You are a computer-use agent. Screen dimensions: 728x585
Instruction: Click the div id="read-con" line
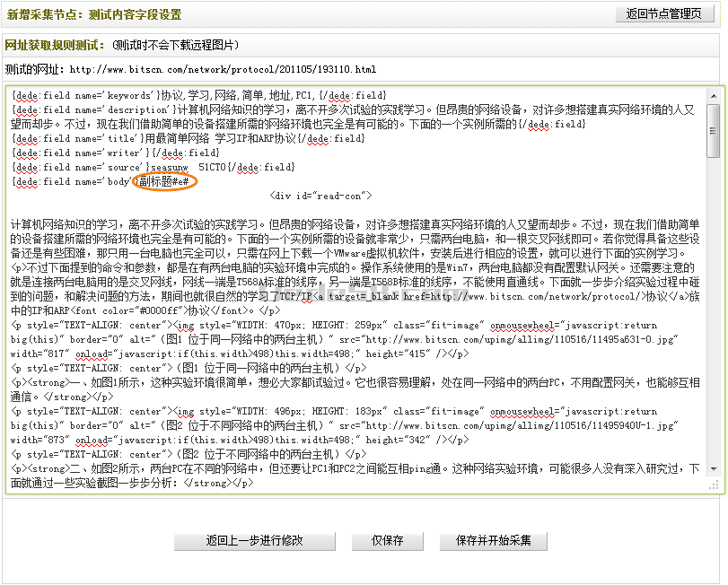tap(320, 196)
